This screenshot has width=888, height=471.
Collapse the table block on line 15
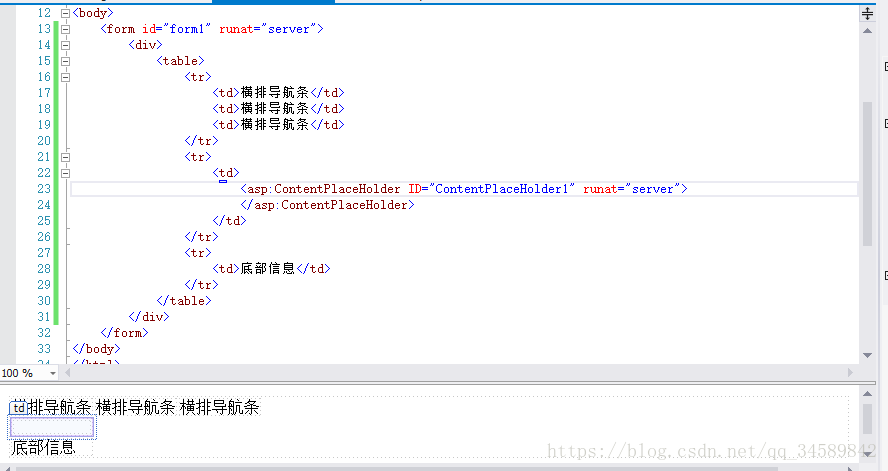(65, 61)
